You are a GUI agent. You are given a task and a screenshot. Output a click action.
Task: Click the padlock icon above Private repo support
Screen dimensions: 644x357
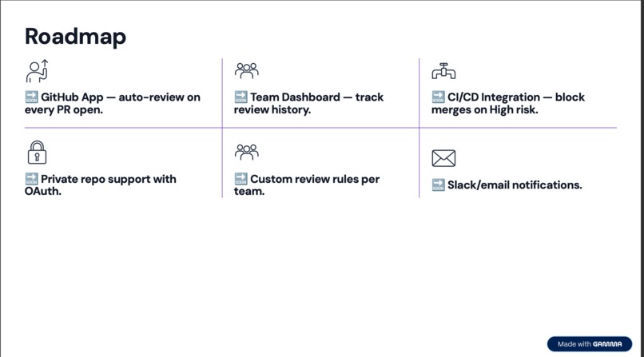pyautogui.click(x=37, y=153)
